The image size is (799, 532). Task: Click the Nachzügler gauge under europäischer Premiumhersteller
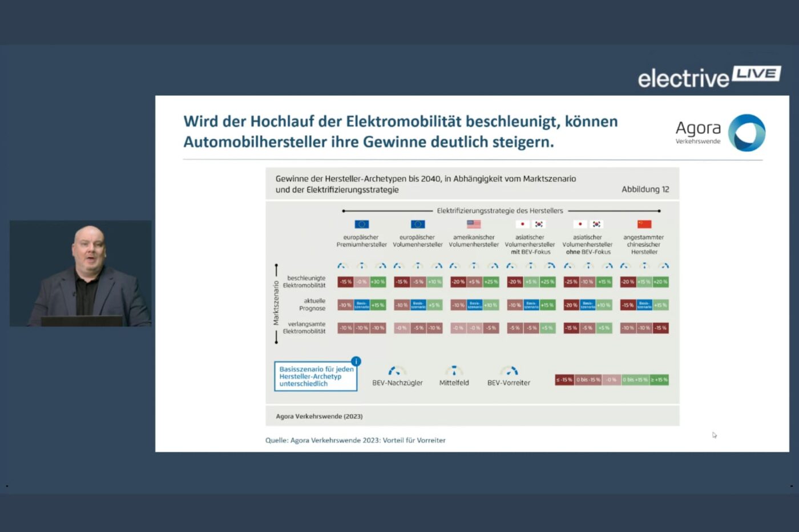click(342, 266)
